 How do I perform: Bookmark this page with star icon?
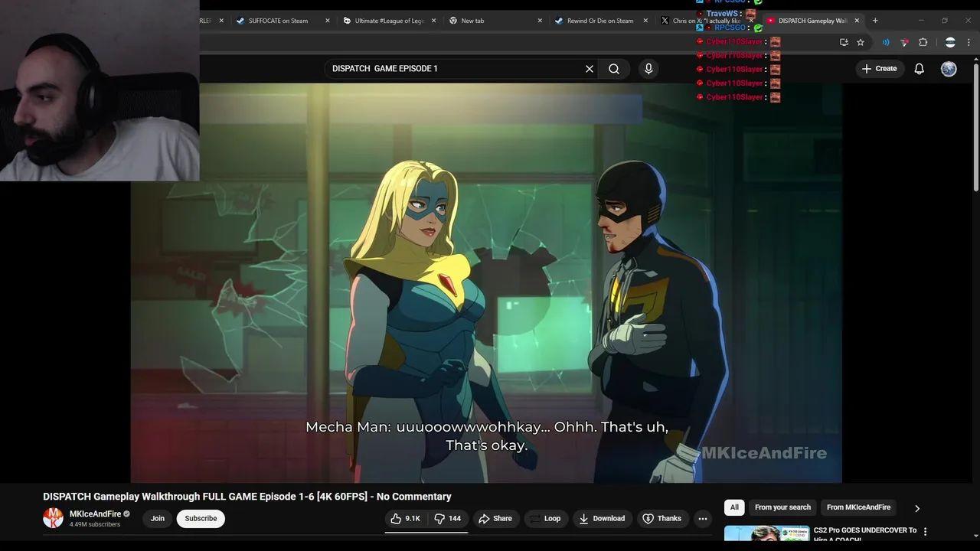[861, 43]
